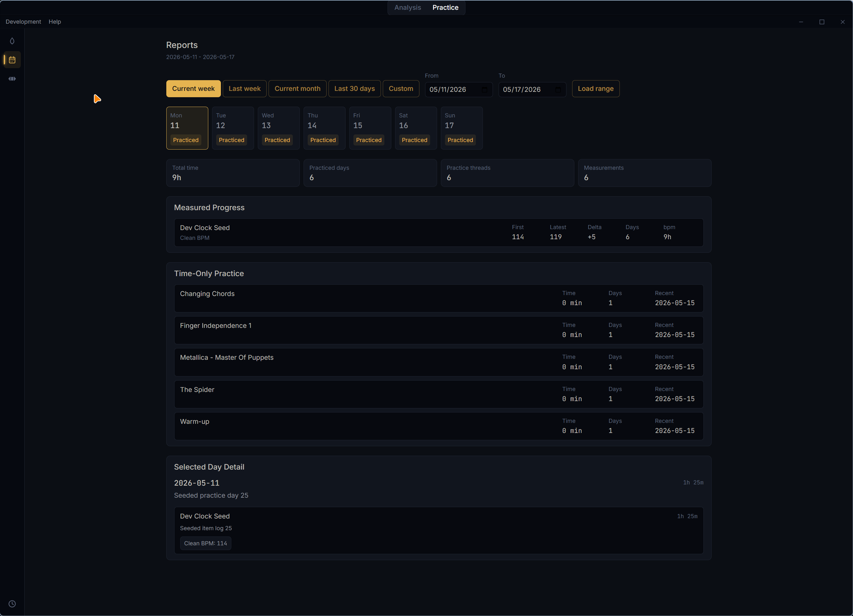Open the calendar Reports sidebar icon
Screen dimensions: 853x616
click(12, 60)
